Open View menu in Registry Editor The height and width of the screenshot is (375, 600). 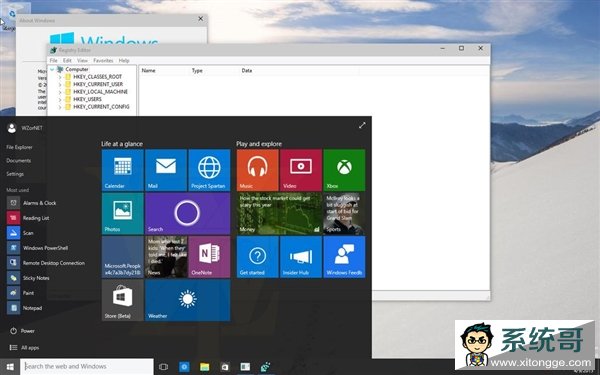point(82,60)
